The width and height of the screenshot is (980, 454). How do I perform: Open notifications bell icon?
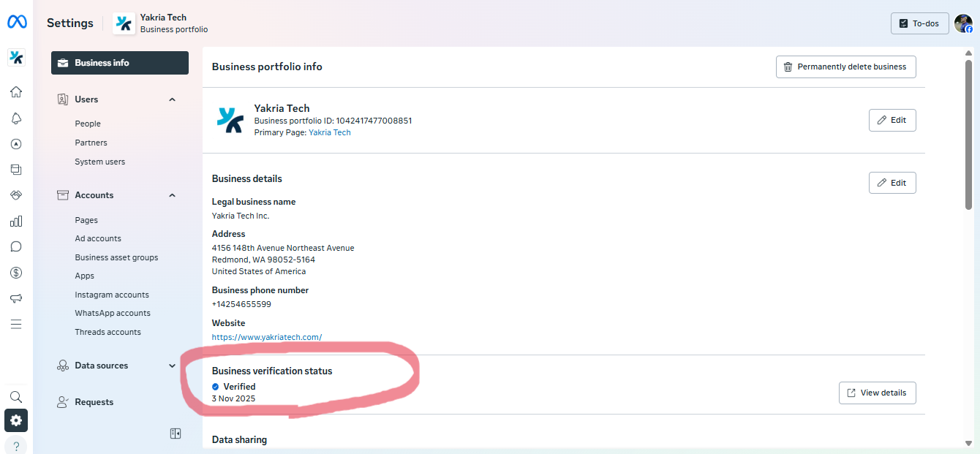(16, 118)
